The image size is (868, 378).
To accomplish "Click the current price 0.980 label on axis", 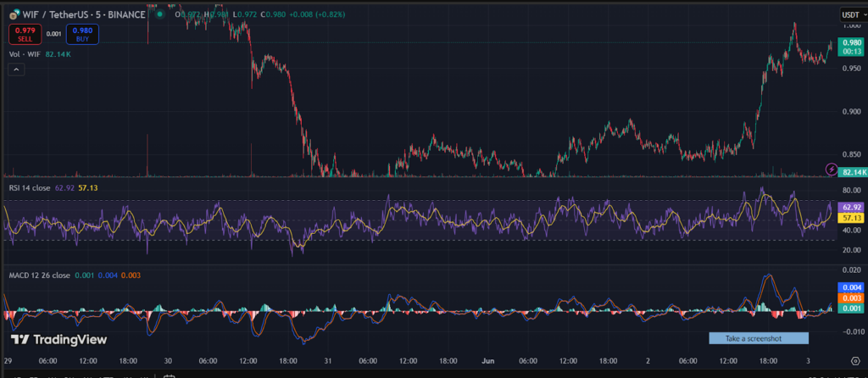I will coord(851,42).
